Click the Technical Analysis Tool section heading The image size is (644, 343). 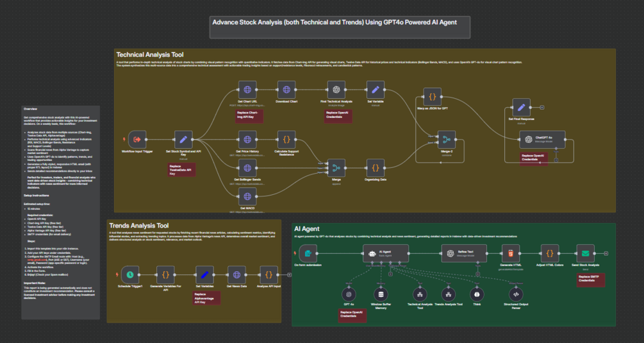pyautogui.click(x=150, y=54)
